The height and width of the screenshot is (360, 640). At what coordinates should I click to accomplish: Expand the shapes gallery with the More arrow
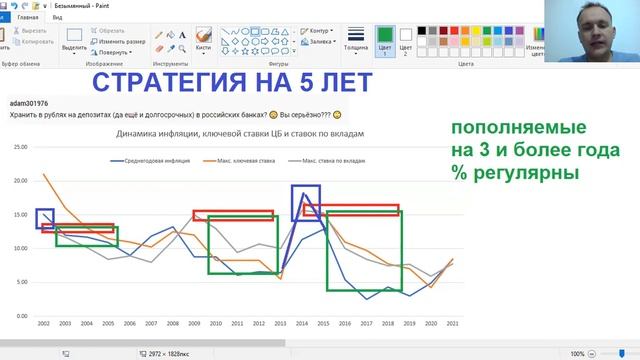pyautogui.click(x=294, y=51)
